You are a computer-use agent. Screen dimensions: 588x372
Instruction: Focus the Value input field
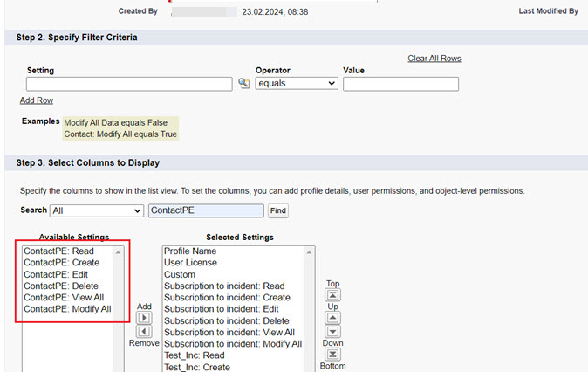click(400, 84)
